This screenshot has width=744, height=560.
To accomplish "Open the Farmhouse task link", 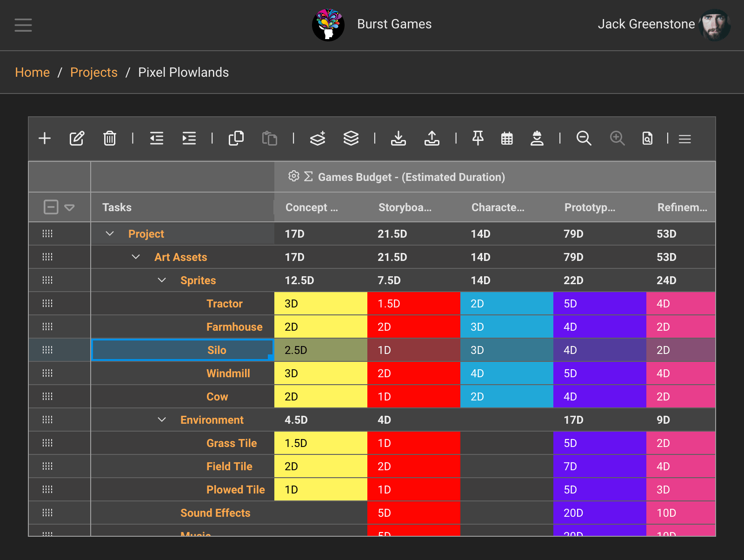I will (x=234, y=327).
